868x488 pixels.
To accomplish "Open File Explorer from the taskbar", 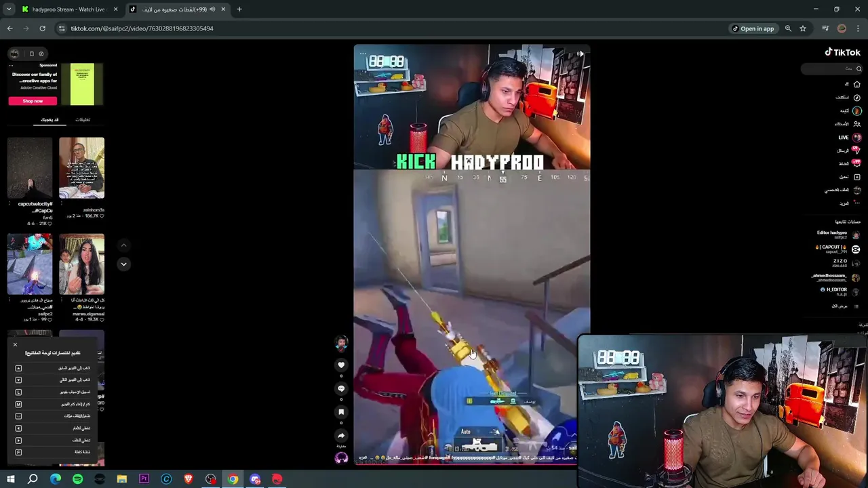I will click(122, 479).
